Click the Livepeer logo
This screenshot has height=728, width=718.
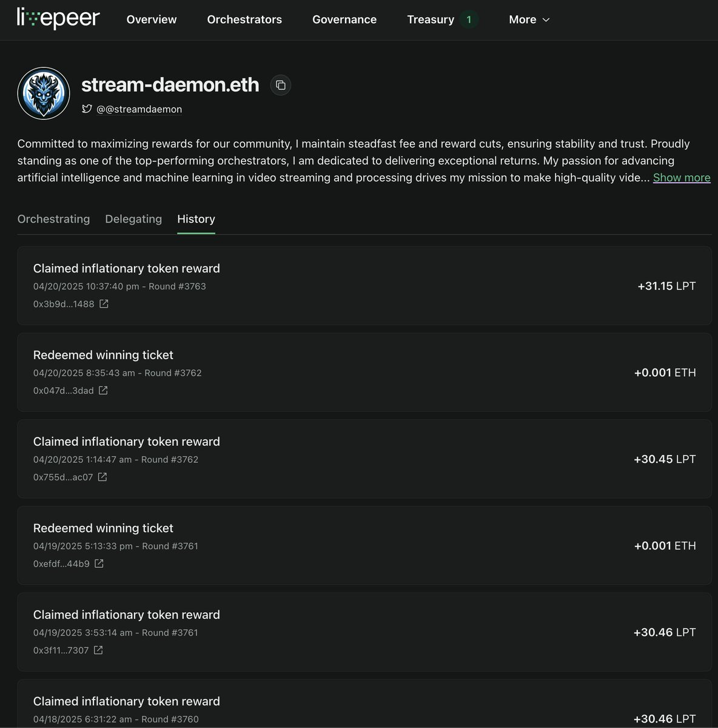pyautogui.click(x=58, y=19)
